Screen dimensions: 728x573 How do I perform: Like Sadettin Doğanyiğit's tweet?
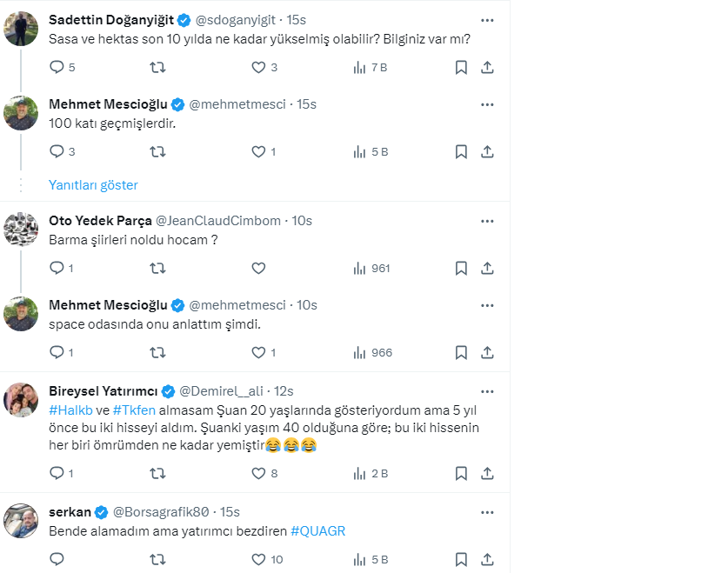pos(258,67)
